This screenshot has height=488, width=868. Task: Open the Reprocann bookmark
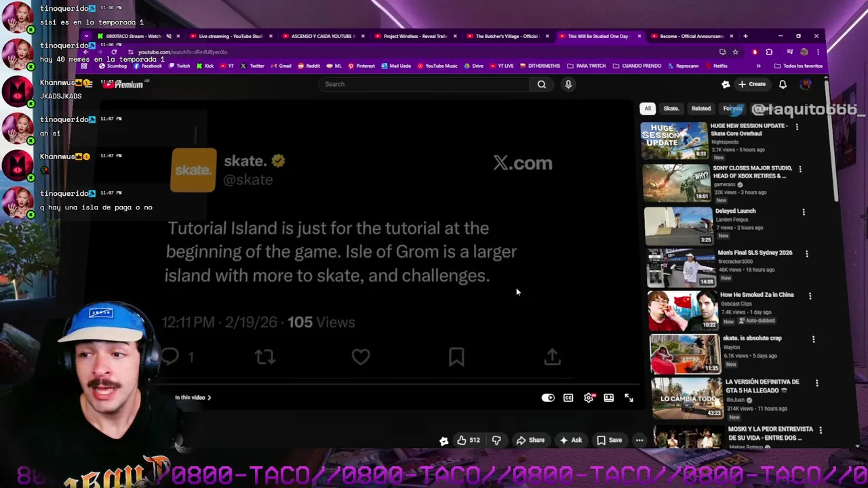tap(684, 66)
